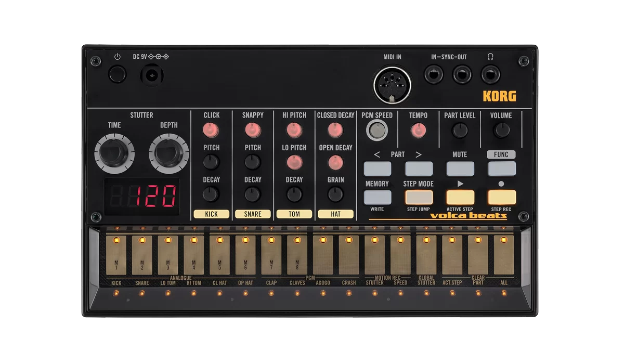Tap step key 1 labeled KICK
Viewport: 624px width, 364px height.
116,255
